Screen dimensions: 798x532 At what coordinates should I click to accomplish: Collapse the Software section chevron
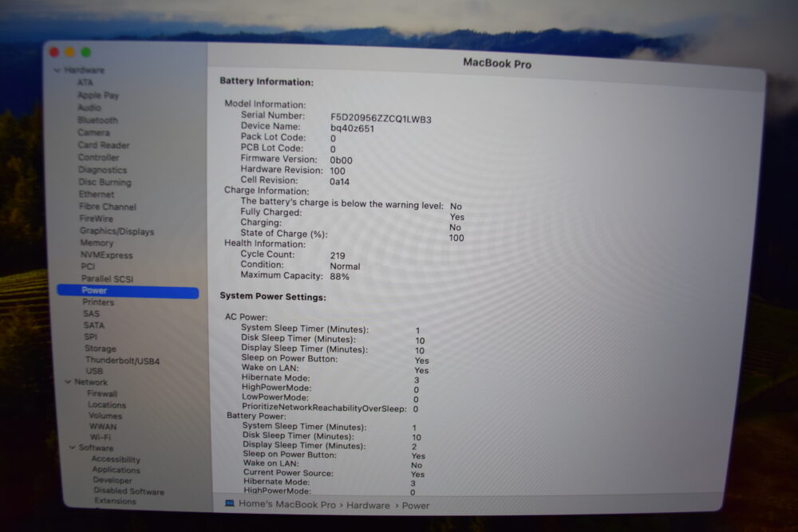(x=73, y=447)
